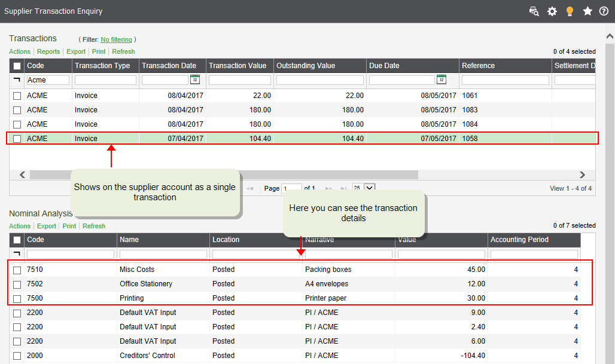Click the lightbulb tips icon
This screenshot has width=615, height=364.
coord(570,11)
